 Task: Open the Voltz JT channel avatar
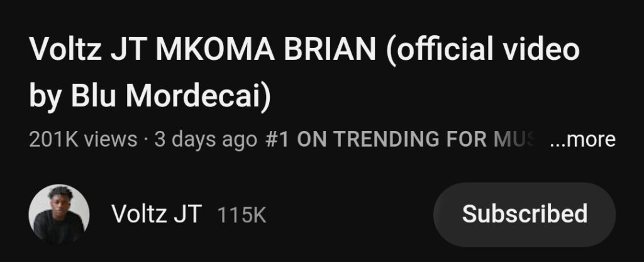click(x=59, y=214)
